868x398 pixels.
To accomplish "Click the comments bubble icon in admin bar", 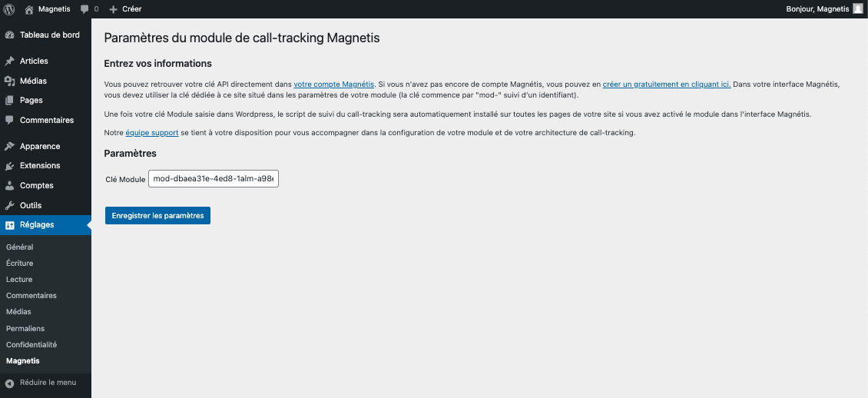I will [x=84, y=9].
